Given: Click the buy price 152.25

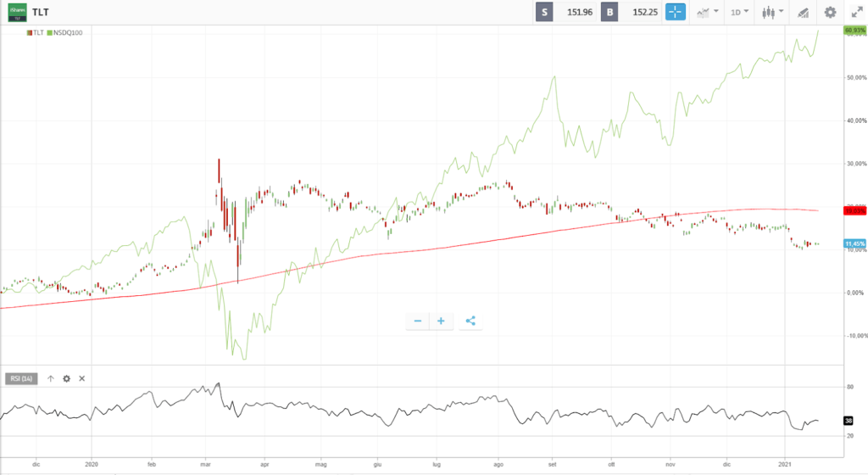Looking at the screenshot, I should pos(645,12).
